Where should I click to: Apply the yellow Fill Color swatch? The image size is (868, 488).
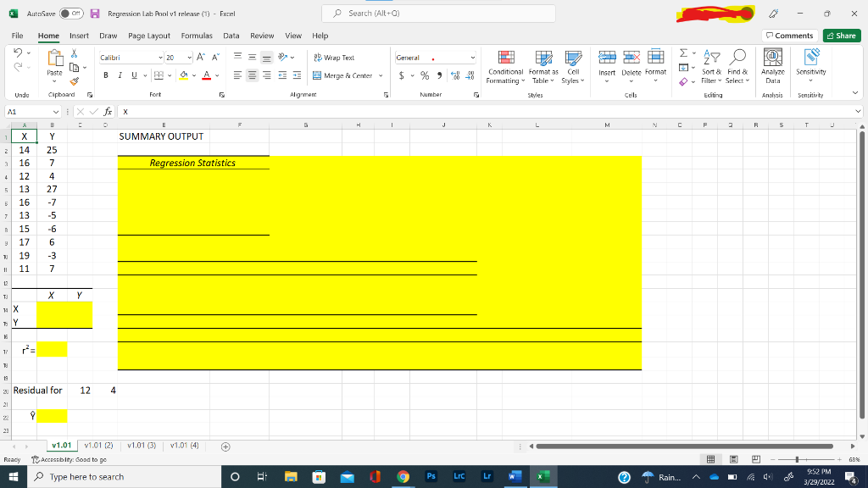coord(184,75)
